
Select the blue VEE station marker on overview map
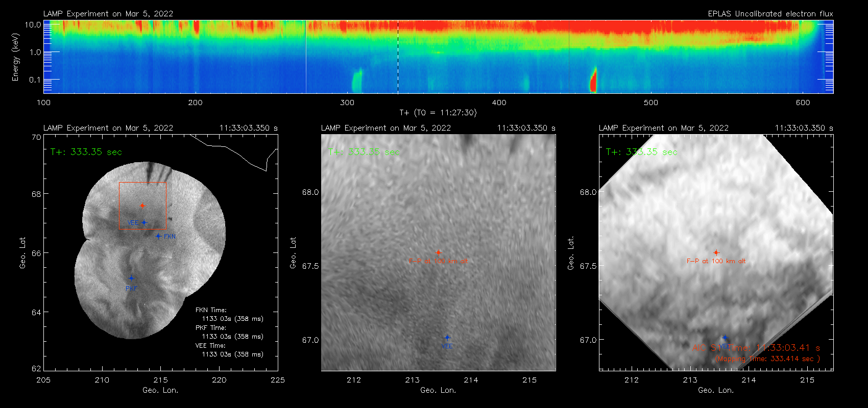(x=144, y=222)
